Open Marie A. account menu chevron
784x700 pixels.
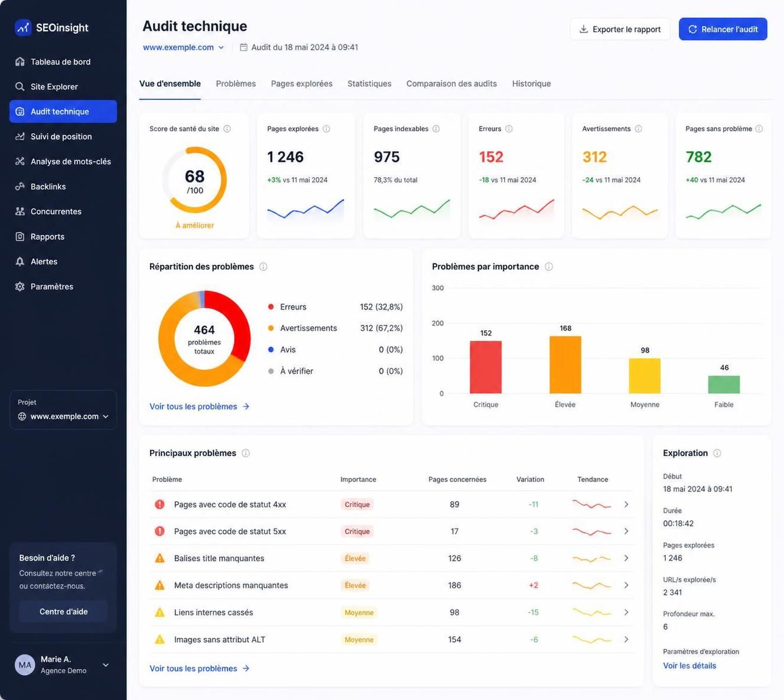[x=106, y=665]
